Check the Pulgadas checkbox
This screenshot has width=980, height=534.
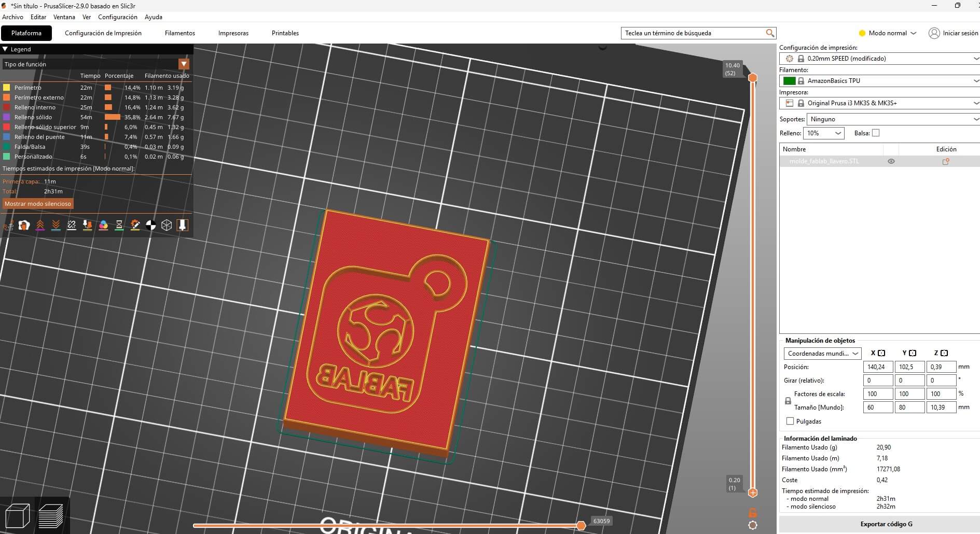coord(790,421)
